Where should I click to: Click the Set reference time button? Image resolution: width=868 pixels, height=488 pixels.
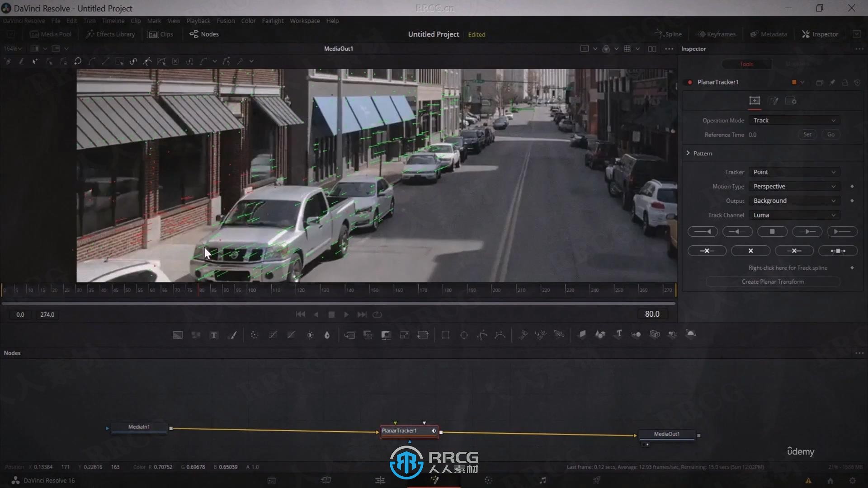click(x=807, y=135)
